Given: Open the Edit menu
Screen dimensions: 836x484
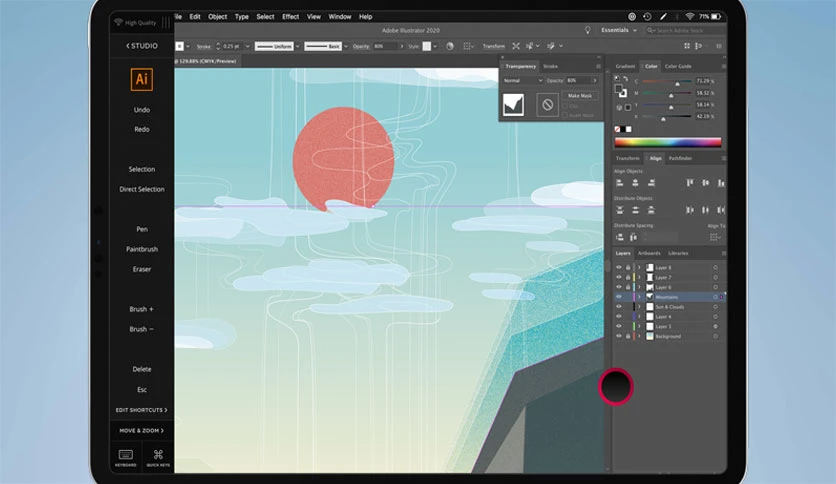Looking at the screenshot, I should pyautogui.click(x=195, y=17).
